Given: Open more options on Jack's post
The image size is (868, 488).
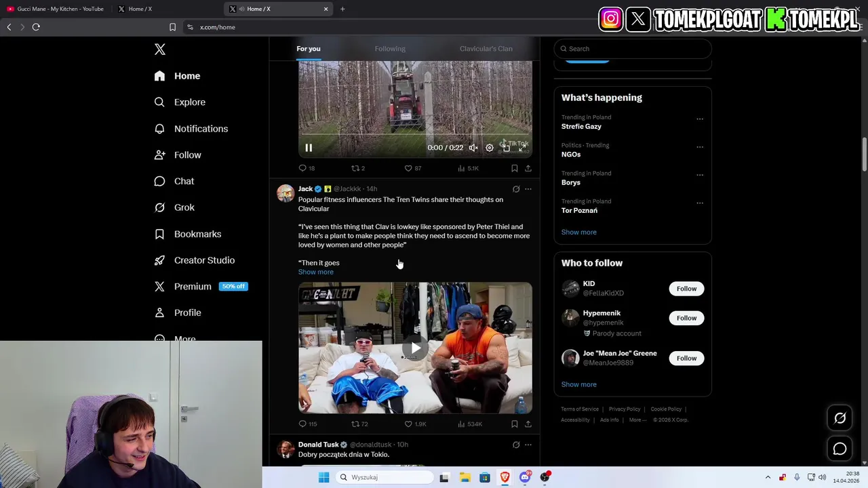Looking at the screenshot, I should click(528, 189).
